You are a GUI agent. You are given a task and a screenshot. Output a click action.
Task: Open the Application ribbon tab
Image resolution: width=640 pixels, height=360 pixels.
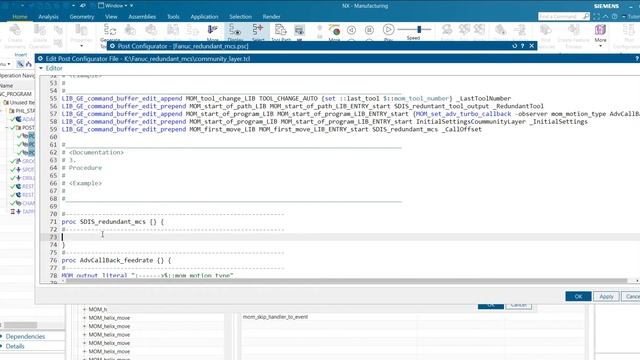pyautogui.click(x=204, y=17)
